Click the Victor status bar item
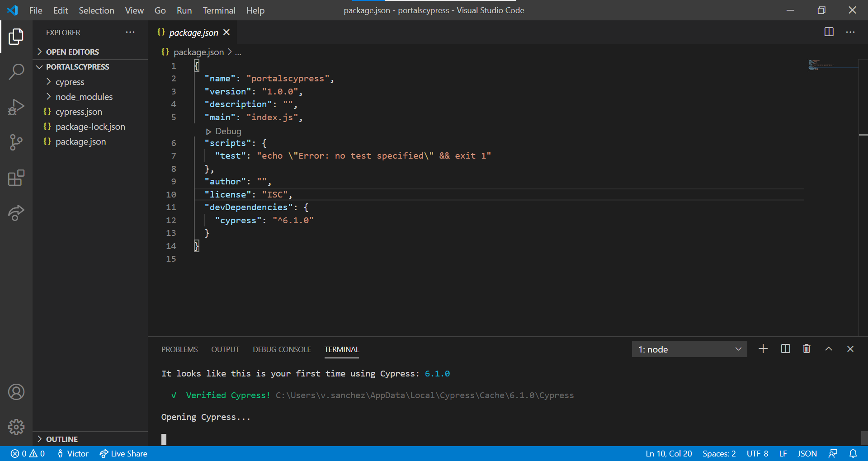Viewport: 868px width, 461px height. [x=73, y=454]
